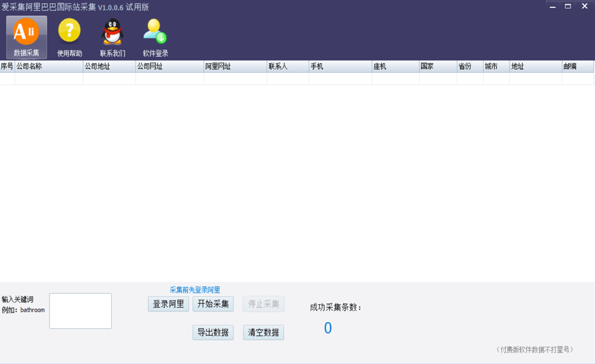
Task: Click the 付费版软件数据不打星号 note
Action: click(534, 349)
